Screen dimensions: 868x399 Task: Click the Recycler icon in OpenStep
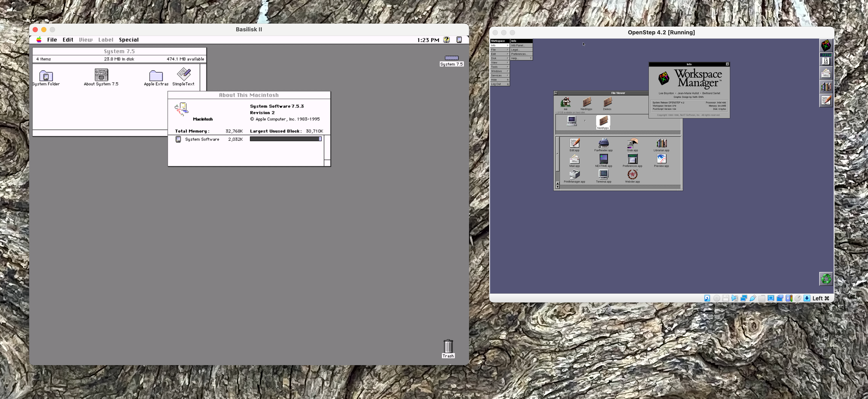tap(826, 279)
